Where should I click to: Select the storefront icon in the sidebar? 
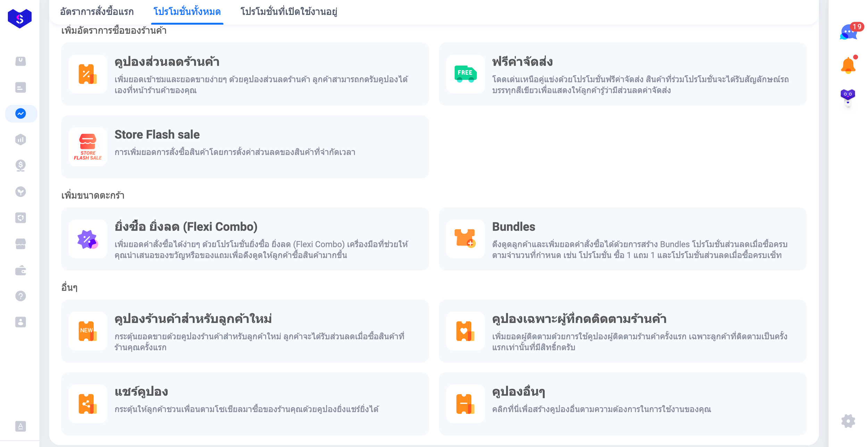(x=21, y=244)
